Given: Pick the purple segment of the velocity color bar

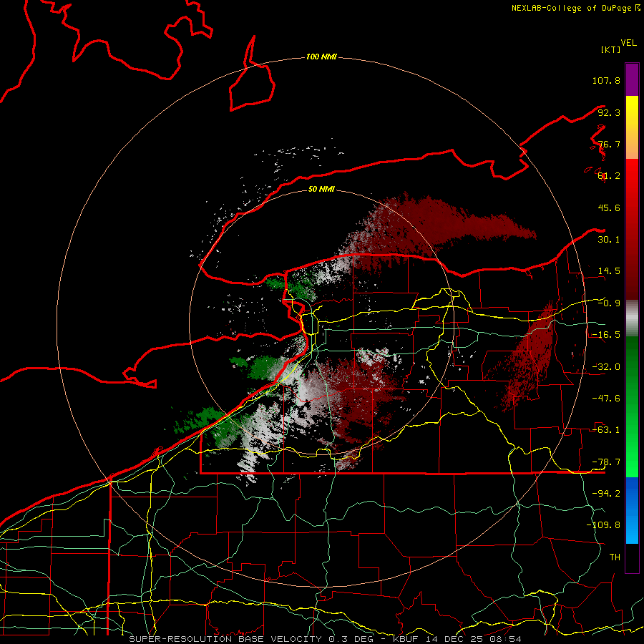Looking at the screenshot, I should 632,79.
